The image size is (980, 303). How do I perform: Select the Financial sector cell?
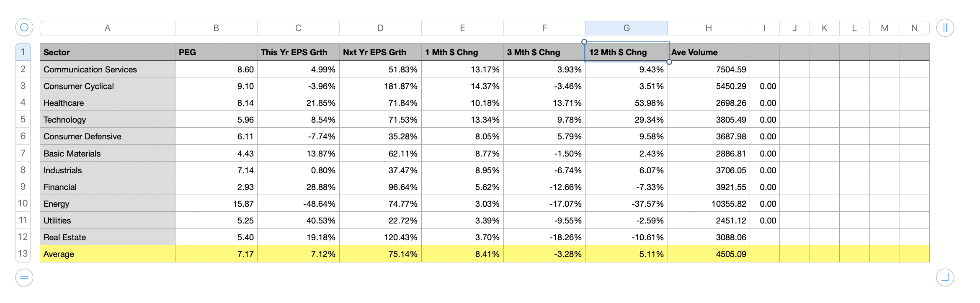(108, 187)
